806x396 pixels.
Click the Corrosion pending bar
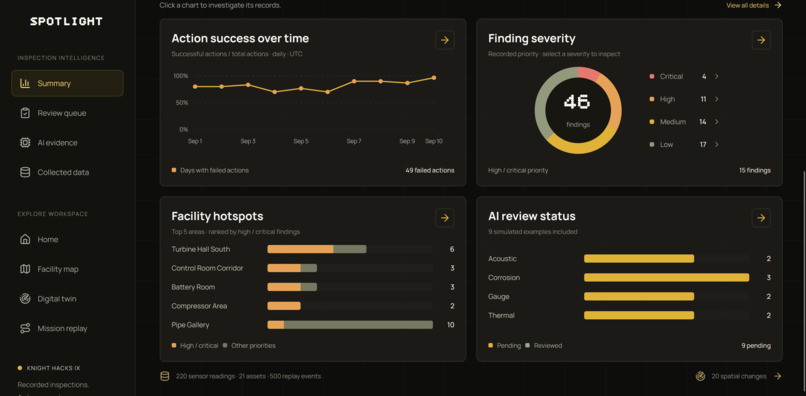point(666,278)
